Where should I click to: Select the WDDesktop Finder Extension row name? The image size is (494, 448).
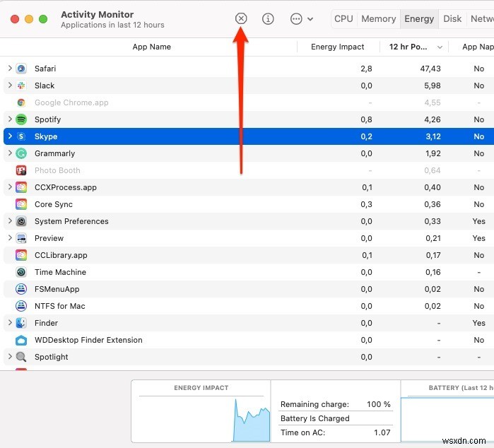tap(88, 340)
